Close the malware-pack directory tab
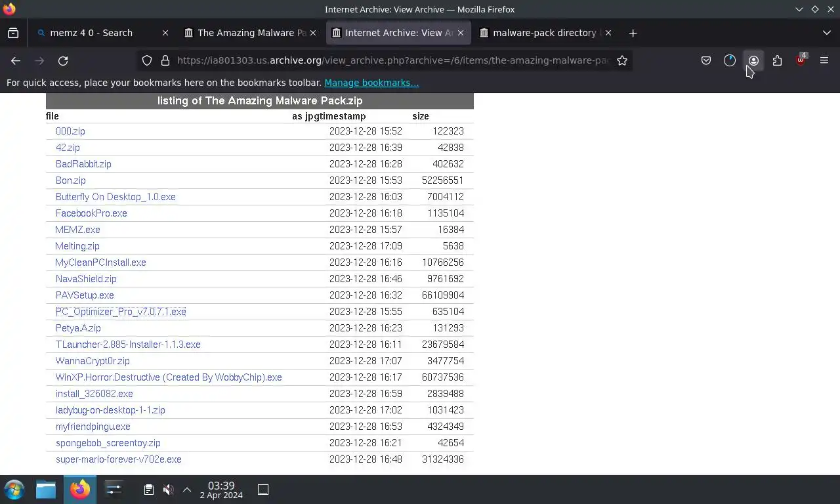 (x=608, y=33)
